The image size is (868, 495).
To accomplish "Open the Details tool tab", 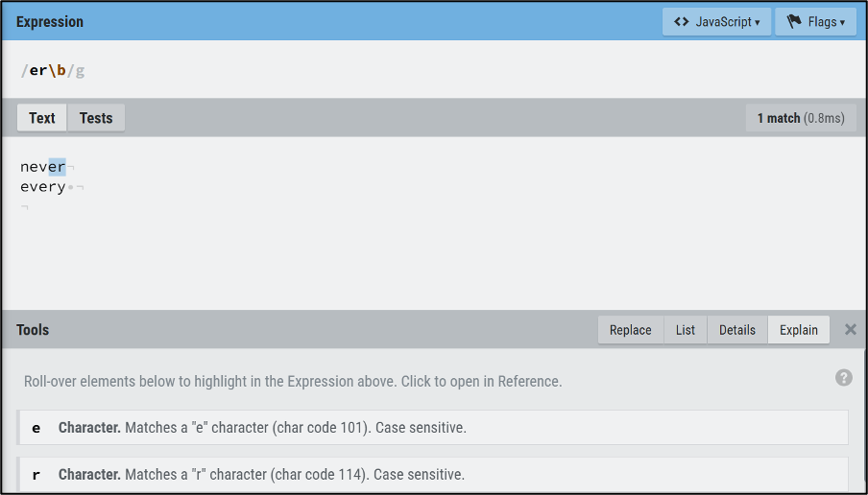I will point(737,330).
